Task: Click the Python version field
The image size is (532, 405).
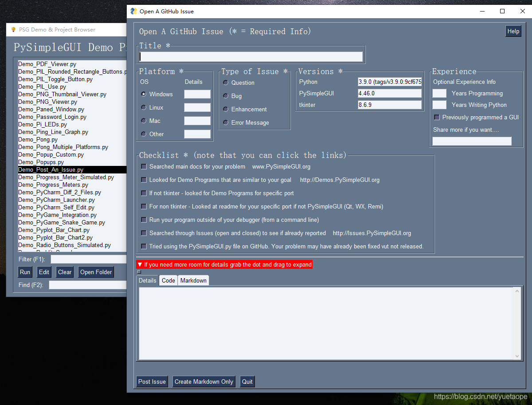Action: (x=390, y=82)
